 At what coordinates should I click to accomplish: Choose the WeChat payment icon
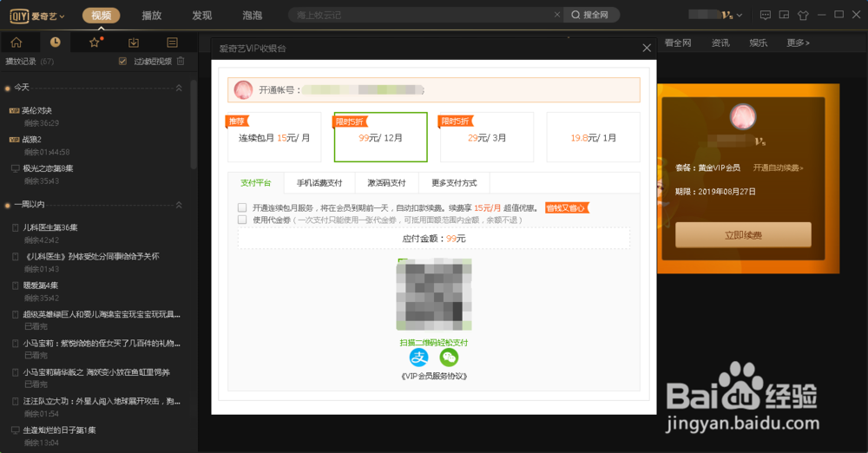click(x=449, y=358)
